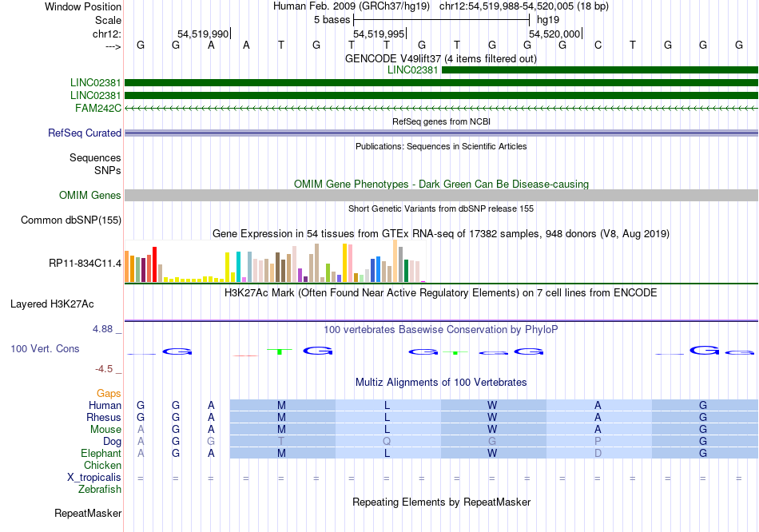Click the Gaps row label

coord(109,394)
